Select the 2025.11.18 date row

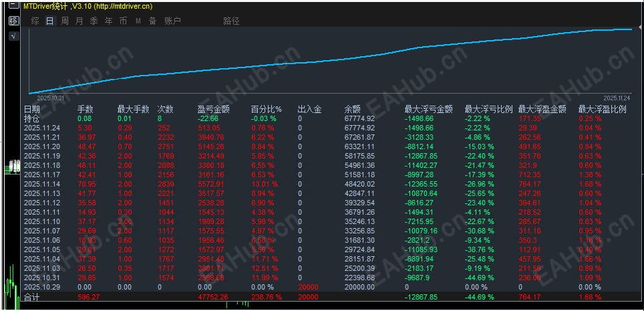[x=42, y=165]
